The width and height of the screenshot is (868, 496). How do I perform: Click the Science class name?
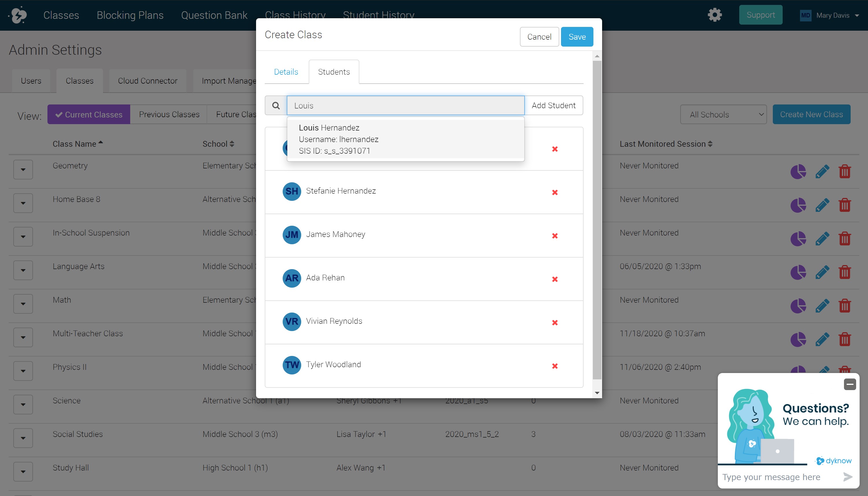click(67, 401)
